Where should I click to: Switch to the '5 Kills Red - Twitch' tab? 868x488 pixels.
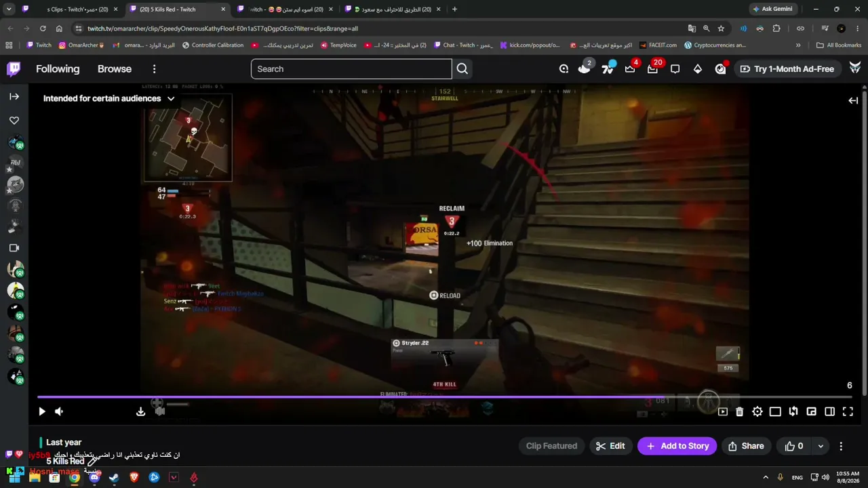coord(176,9)
